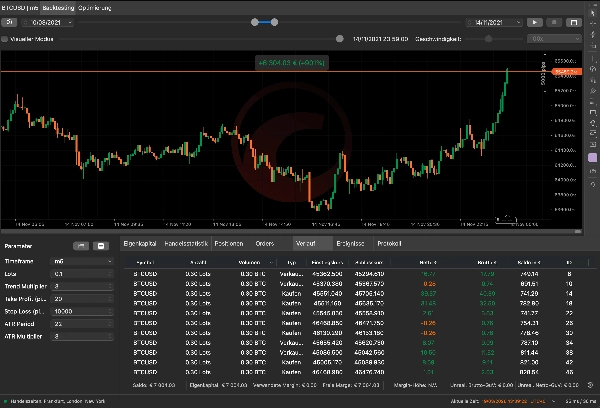Click the chart horizontal scrollbar
The height and width of the screenshot is (408, 600).
pyautogui.click(x=291, y=231)
